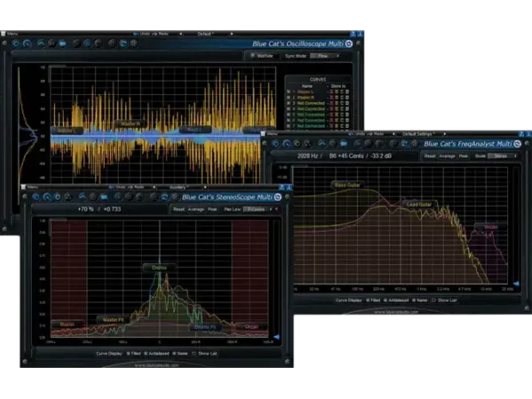Toggle Filled checkbox in StereoScope Curve Display

coord(129,354)
